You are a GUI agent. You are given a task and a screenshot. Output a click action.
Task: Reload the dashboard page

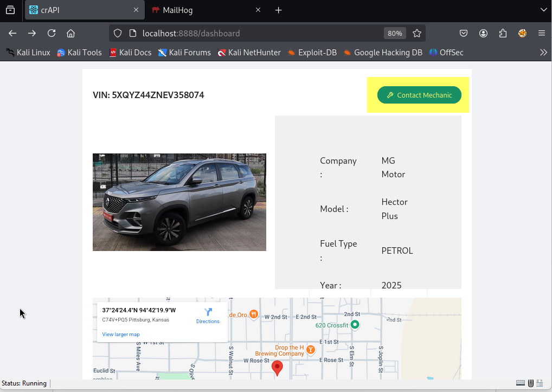pyautogui.click(x=52, y=34)
